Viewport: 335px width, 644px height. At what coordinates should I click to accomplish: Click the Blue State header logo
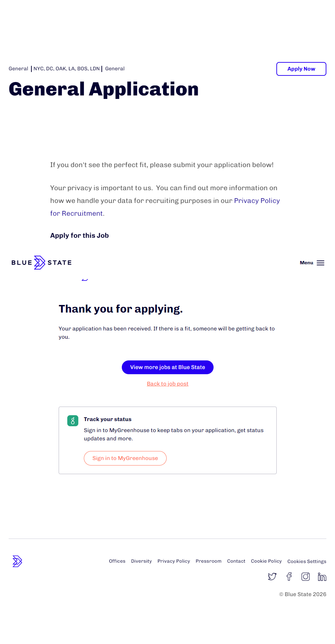(x=41, y=263)
